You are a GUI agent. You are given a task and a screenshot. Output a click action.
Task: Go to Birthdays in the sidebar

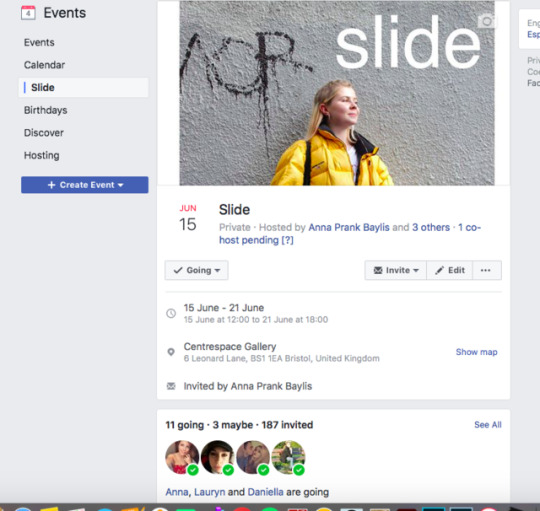click(x=45, y=110)
